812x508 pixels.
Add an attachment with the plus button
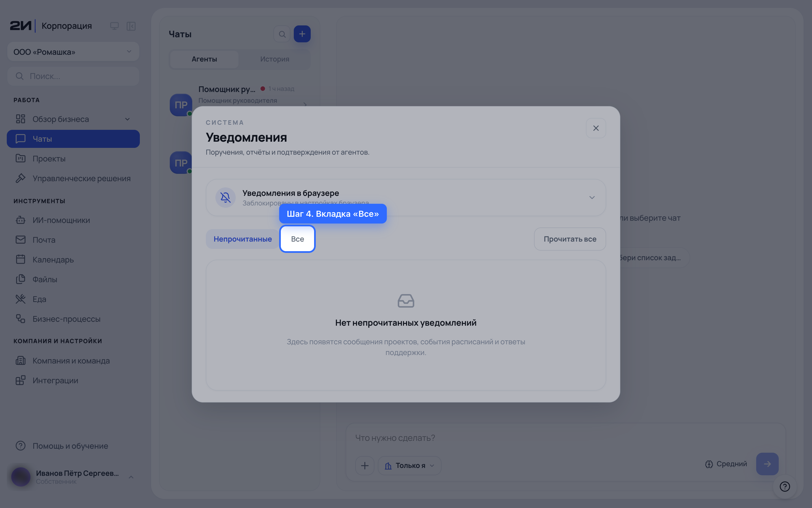tap(365, 465)
